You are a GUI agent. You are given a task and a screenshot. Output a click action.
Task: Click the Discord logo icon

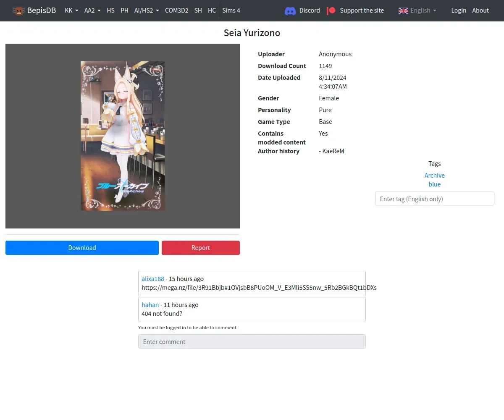click(290, 11)
